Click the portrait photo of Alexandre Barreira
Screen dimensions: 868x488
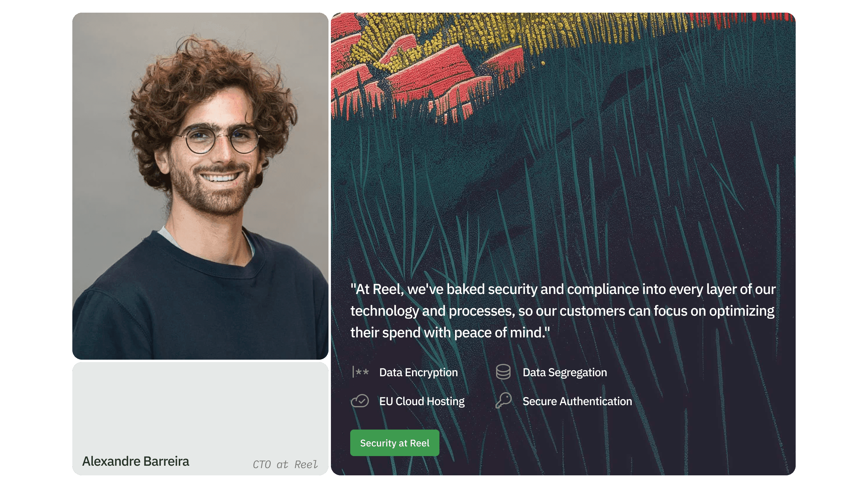click(200, 186)
